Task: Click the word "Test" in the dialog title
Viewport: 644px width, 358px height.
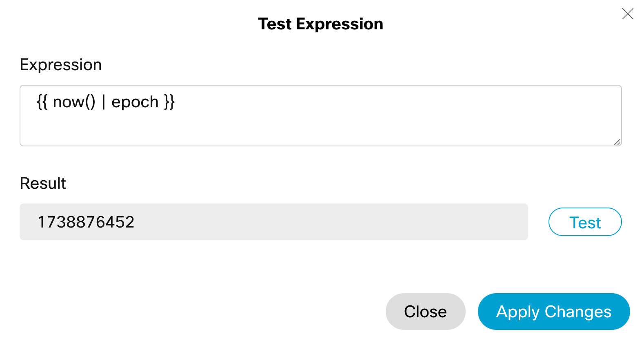Action: pos(275,24)
